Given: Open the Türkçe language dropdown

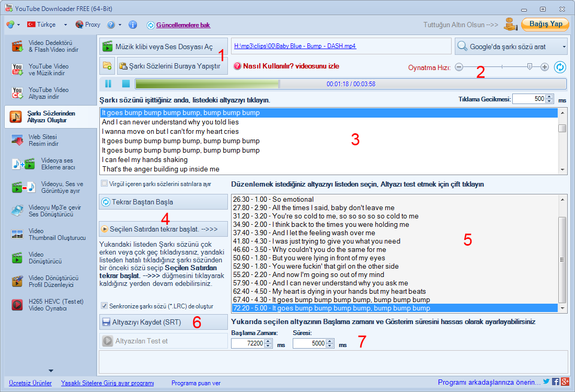Looking at the screenshot, I should coord(65,25).
